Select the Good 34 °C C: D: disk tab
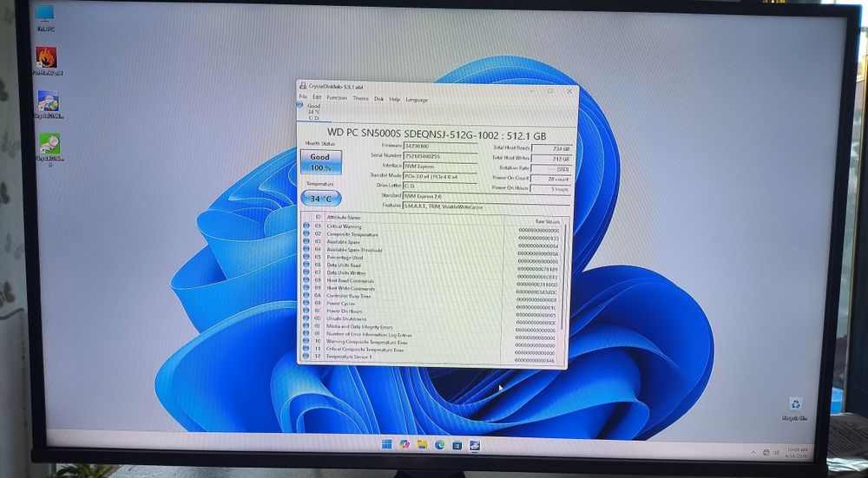The height and width of the screenshot is (478, 868). (313, 111)
